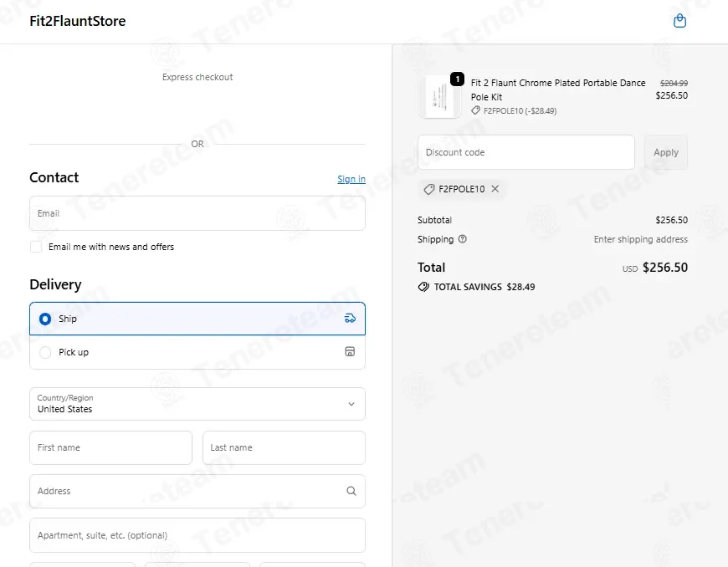
Task: Open the Fit2FlauntStore home link
Action: point(78,21)
